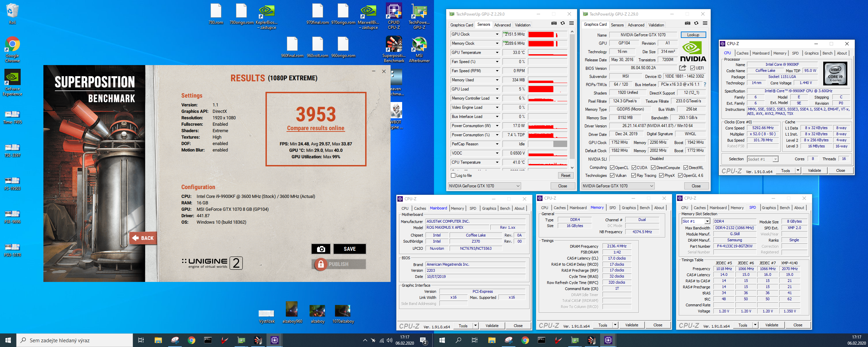Click the camera icon in GPU-Z Graphics Card window
This screenshot has height=347, width=868.
(x=687, y=23)
